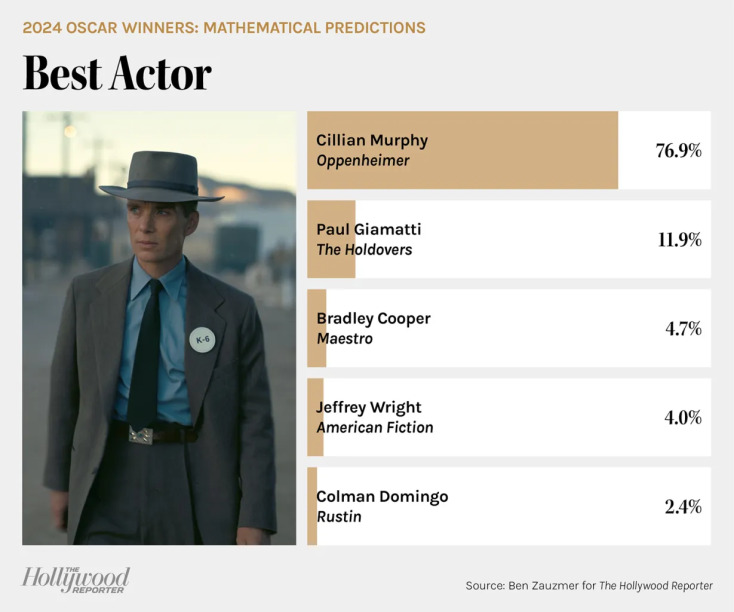The width and height of the screenshot is (734, 612).
Task: Click the K-6 badge on the jacket
Action: [202, 340]
